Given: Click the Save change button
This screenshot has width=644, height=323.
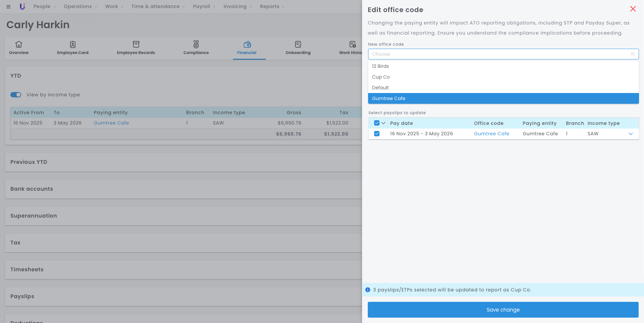Looking at the screenshot, I should [503, 310].
